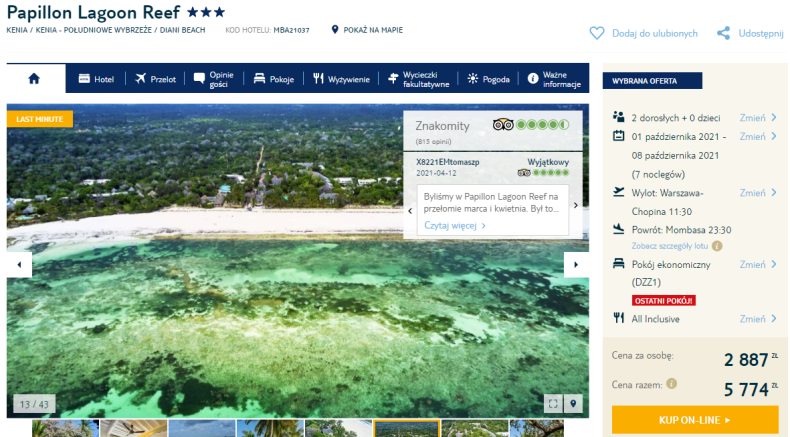This screenshot has height=437, width=790.
Task: Show next gallery photo
Action: click(x=576, y=265)
